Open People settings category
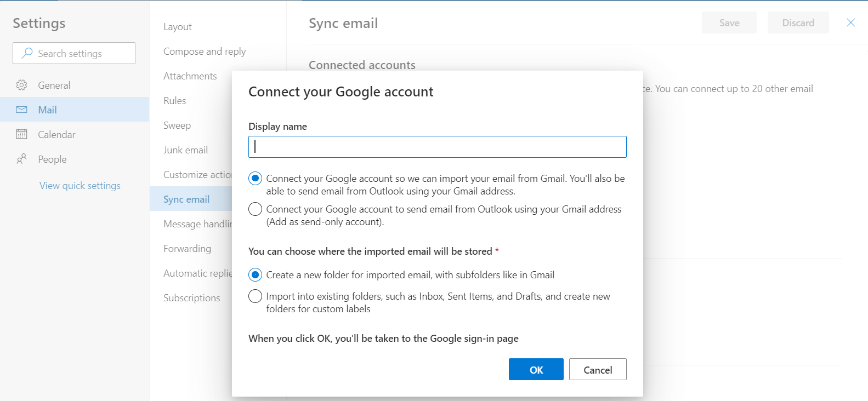The width and height of the screenshot is (868, 401). [75, 159]
